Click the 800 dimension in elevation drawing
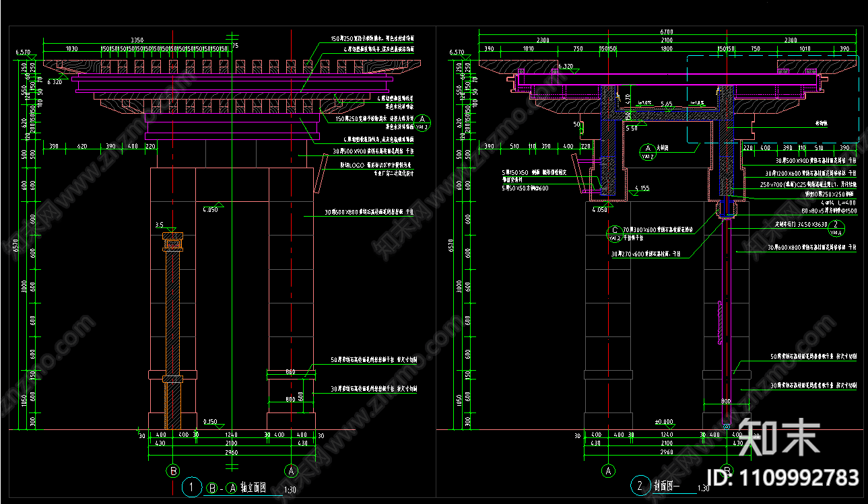The image size is (868, 504). 290,400
